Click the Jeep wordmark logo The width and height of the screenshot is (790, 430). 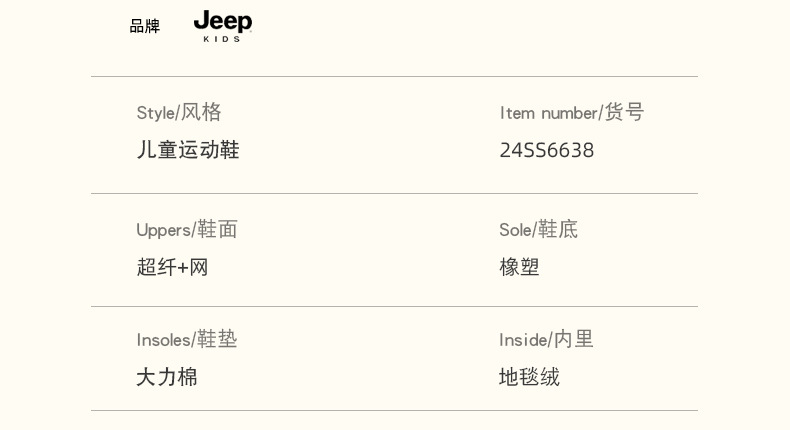222,21
